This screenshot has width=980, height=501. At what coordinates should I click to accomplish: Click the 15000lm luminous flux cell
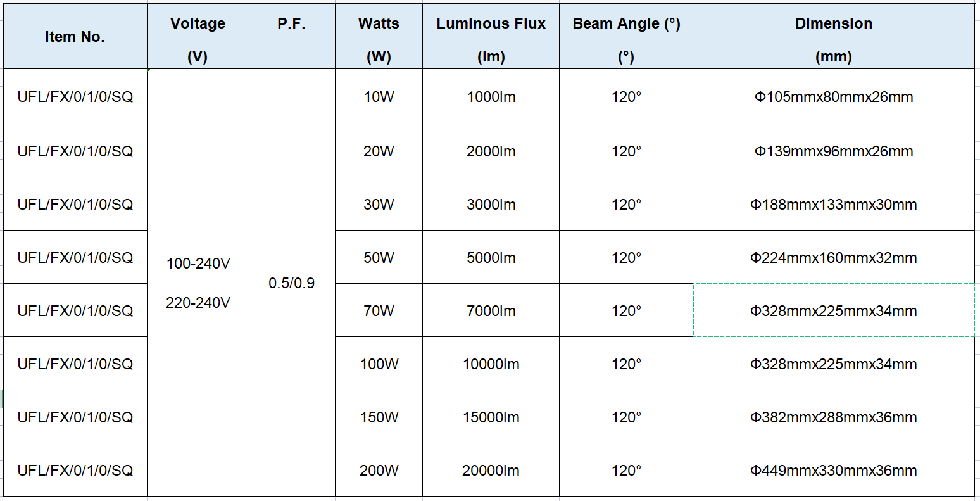click(491, 417)
